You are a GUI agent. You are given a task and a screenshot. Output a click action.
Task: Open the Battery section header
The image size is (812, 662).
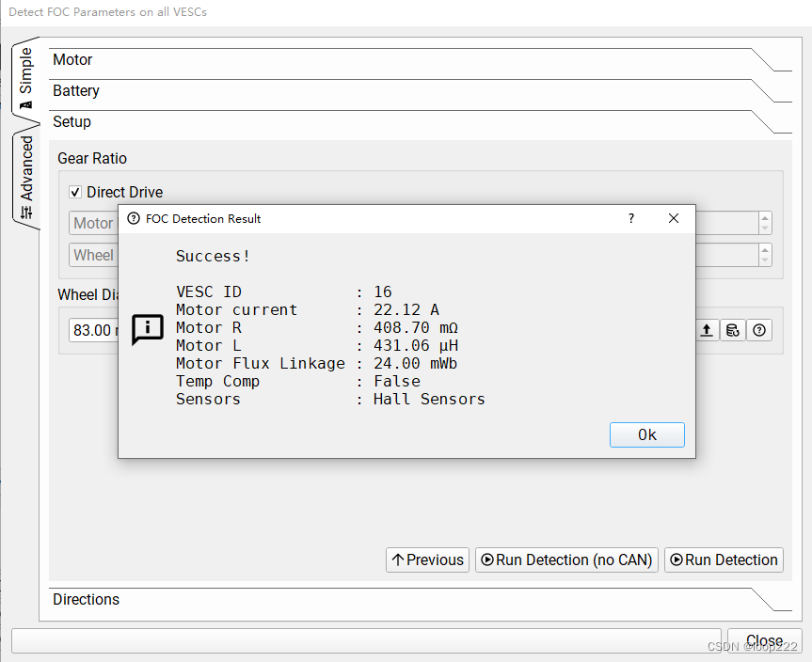(x=420, y=91)
